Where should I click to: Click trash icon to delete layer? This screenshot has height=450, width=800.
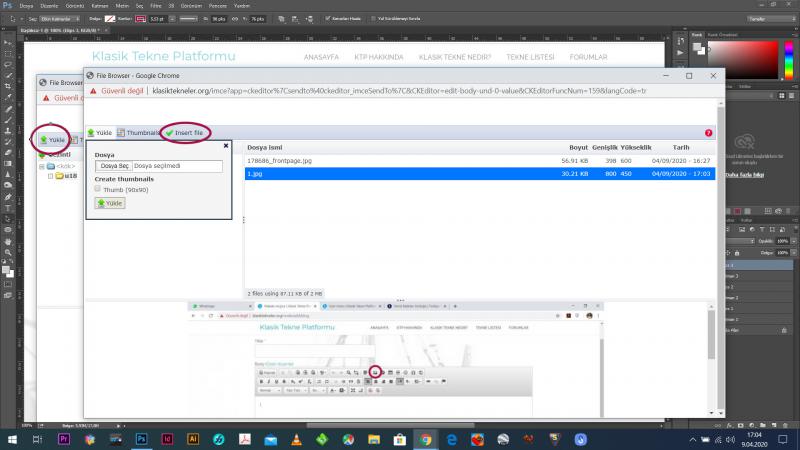[x=785, y=425]
